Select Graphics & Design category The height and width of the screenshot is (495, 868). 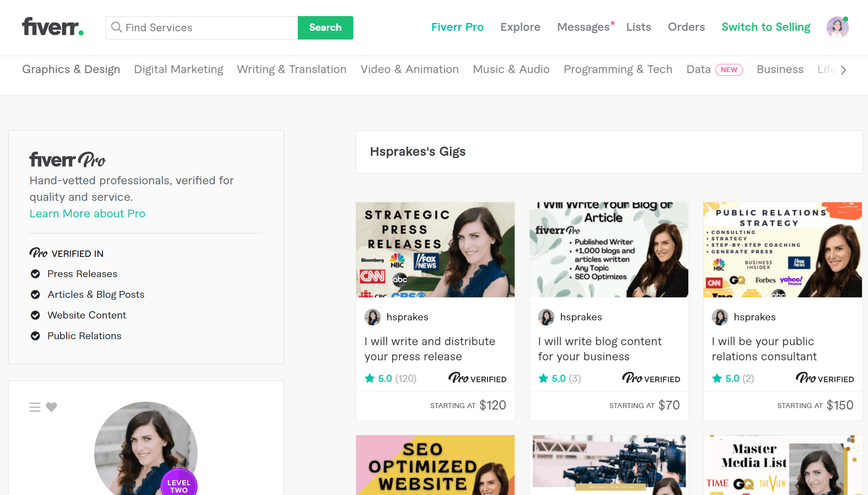(x=71, y=69)
